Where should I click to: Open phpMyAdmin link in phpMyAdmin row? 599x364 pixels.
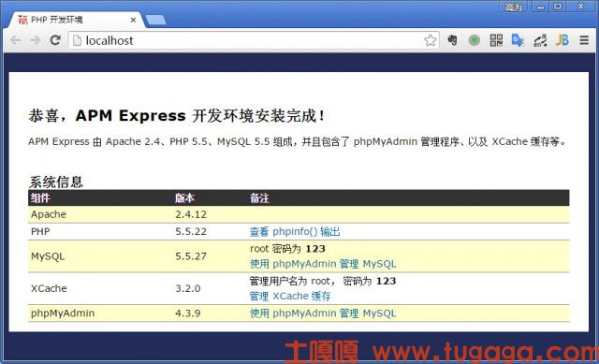point(323,313)
